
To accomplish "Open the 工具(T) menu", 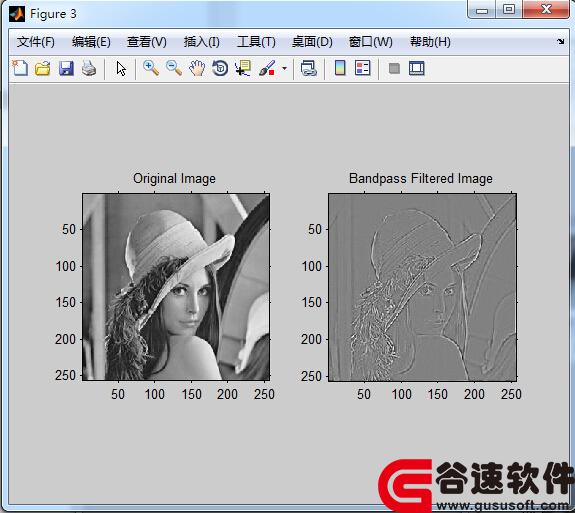I will pyautogui.click(x=256, y=42).
